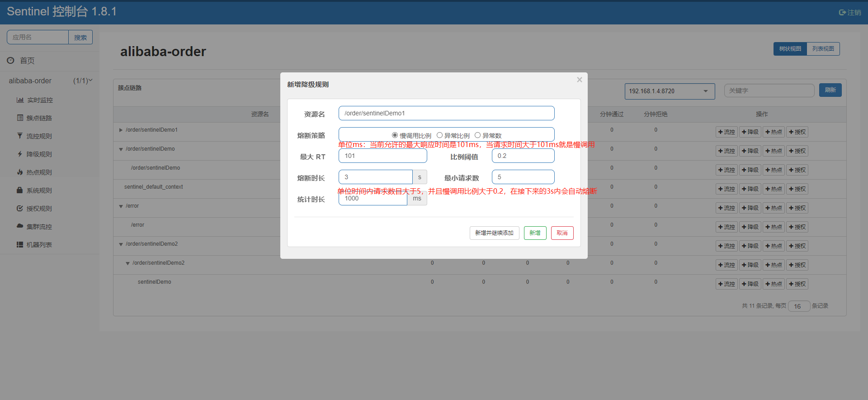Open 系统规则 in the sidebar
Screen dimensions: 868x400
click(x=39, y=190)
